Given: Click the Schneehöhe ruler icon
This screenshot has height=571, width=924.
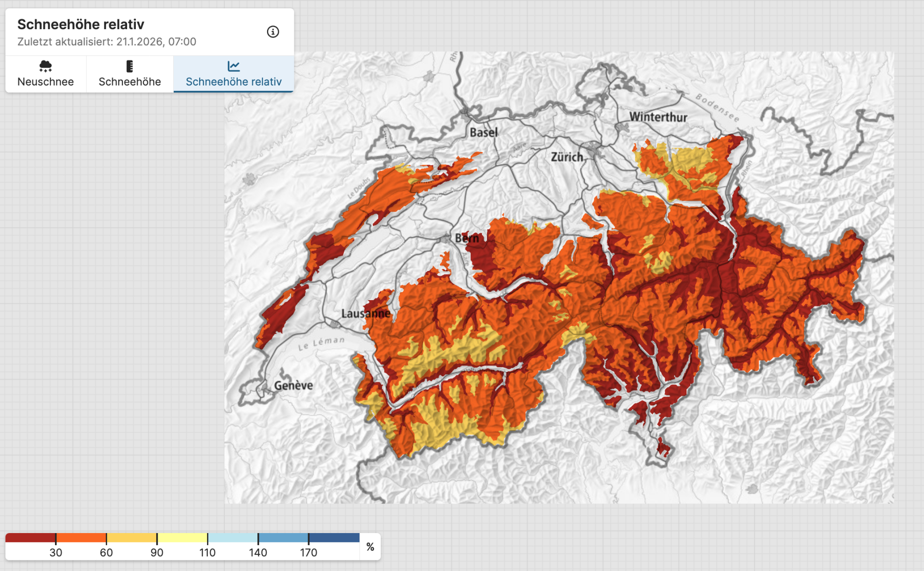Looking at the screenshot, I should point(130,66).
